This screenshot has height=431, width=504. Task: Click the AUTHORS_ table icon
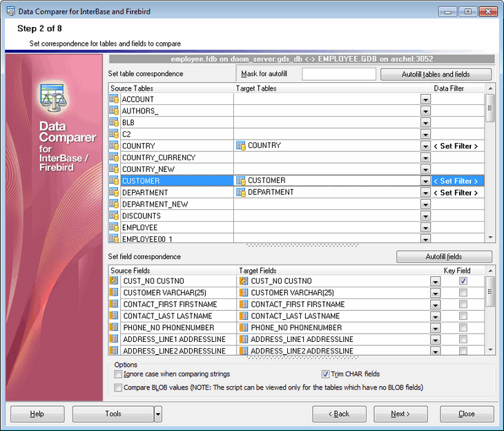(114, 111)
